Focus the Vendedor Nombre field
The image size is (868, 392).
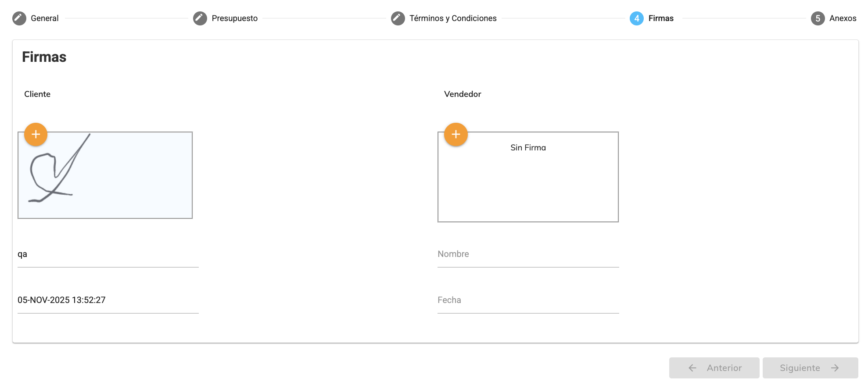coord(528,254)
